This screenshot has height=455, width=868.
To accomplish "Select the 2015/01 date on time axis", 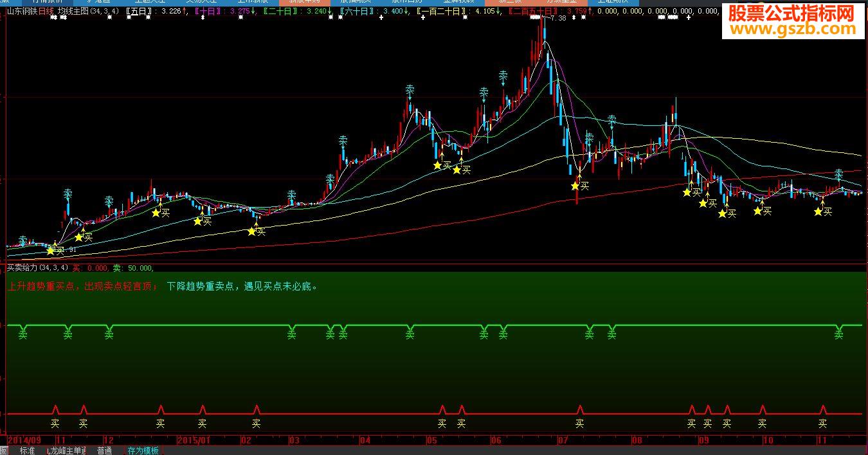I will pyautogui.click(x=194, y=441).
